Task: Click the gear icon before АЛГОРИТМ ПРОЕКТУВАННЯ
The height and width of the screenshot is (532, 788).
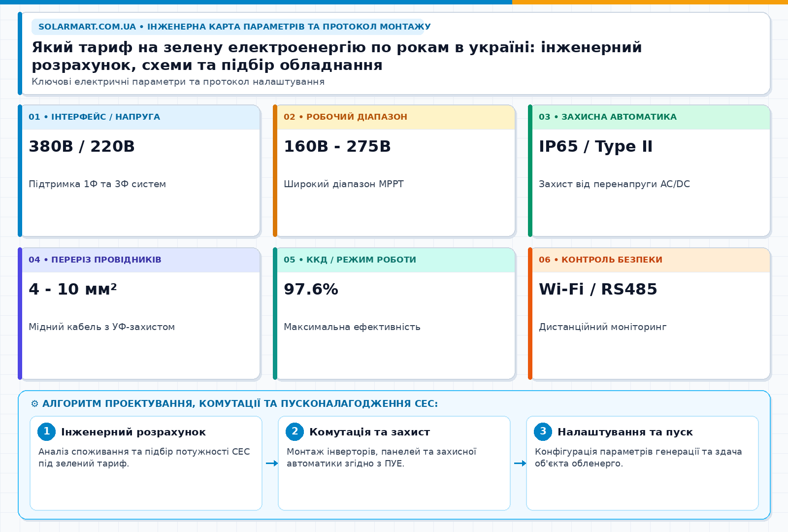Action: 34,404
